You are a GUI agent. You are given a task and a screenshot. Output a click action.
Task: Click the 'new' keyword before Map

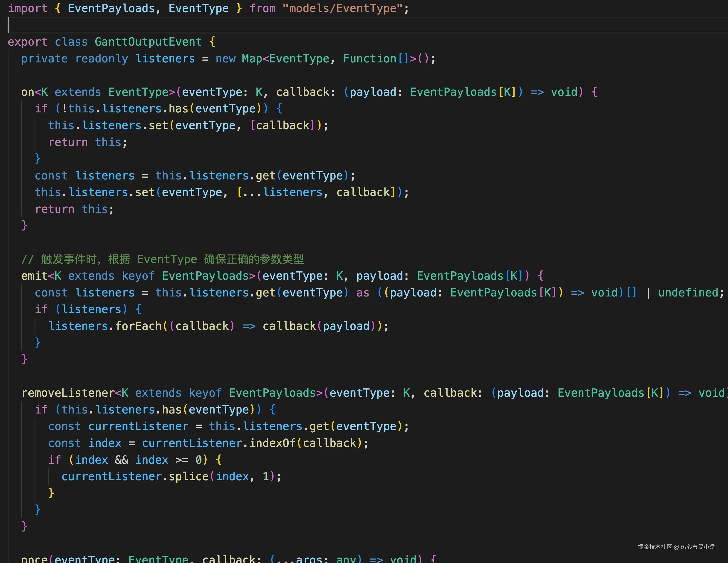[225, 59]
